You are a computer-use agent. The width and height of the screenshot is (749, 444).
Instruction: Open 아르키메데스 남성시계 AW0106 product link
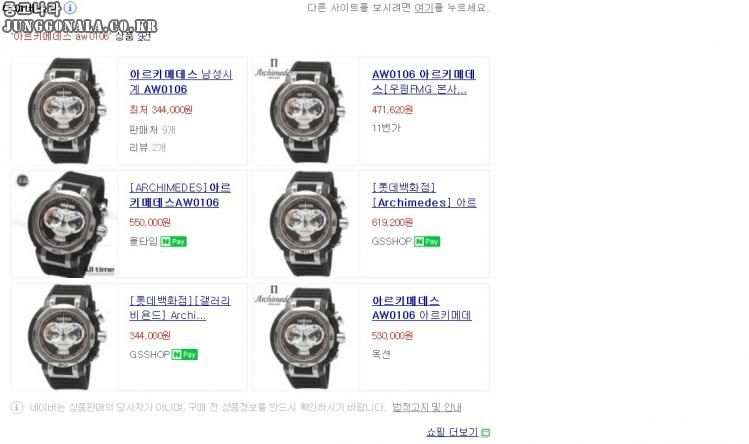click(181, 82)
